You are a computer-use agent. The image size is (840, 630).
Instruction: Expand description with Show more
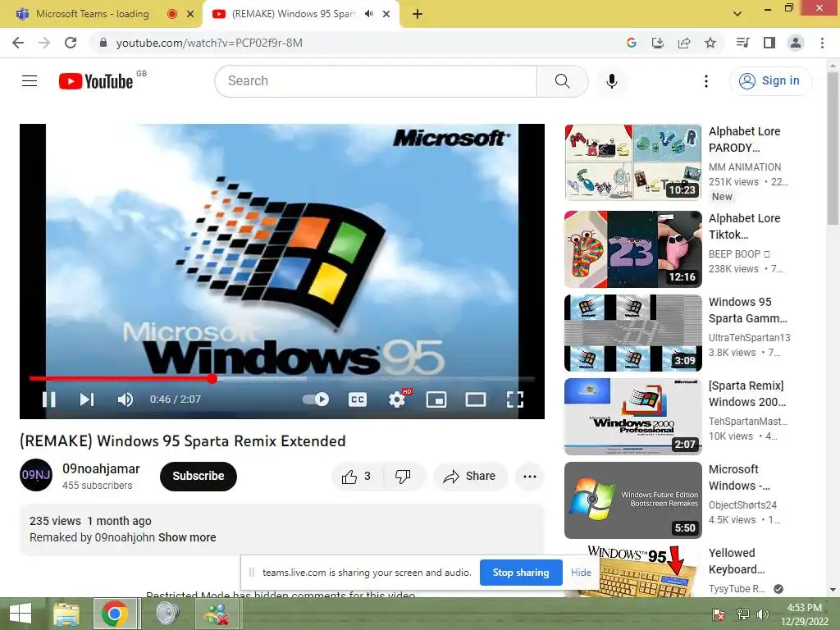point(187,537)
